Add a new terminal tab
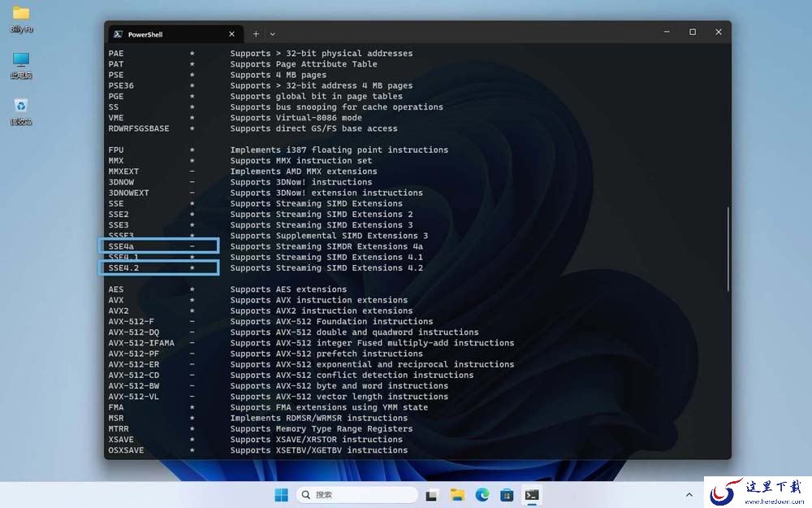The image size is (812, 508). [x=256, y=34]
